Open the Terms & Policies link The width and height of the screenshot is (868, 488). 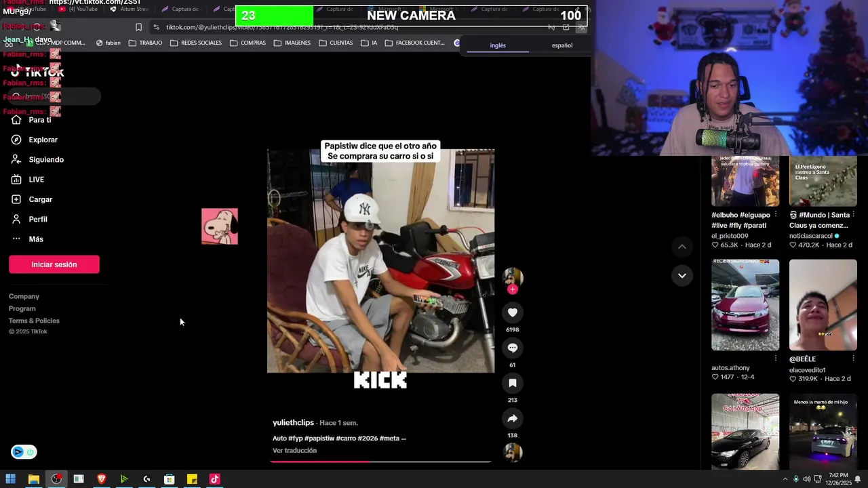(x=34, y=321)
